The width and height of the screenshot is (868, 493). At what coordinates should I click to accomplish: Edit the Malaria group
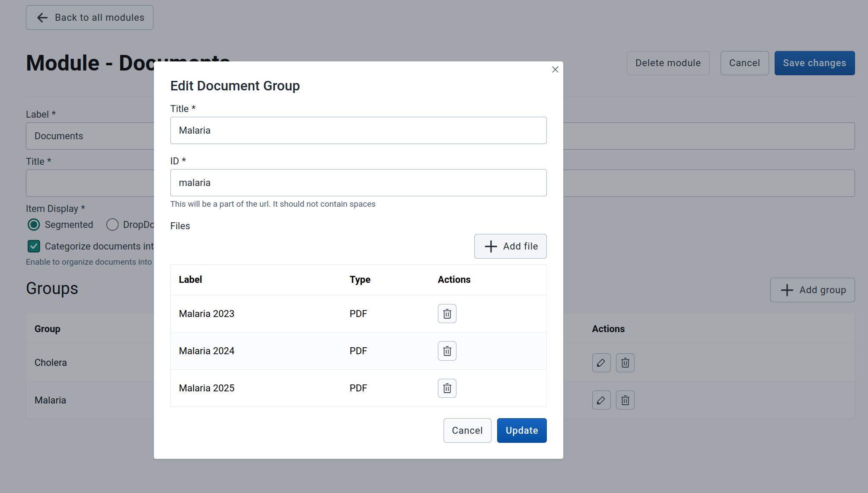(601, 400)
